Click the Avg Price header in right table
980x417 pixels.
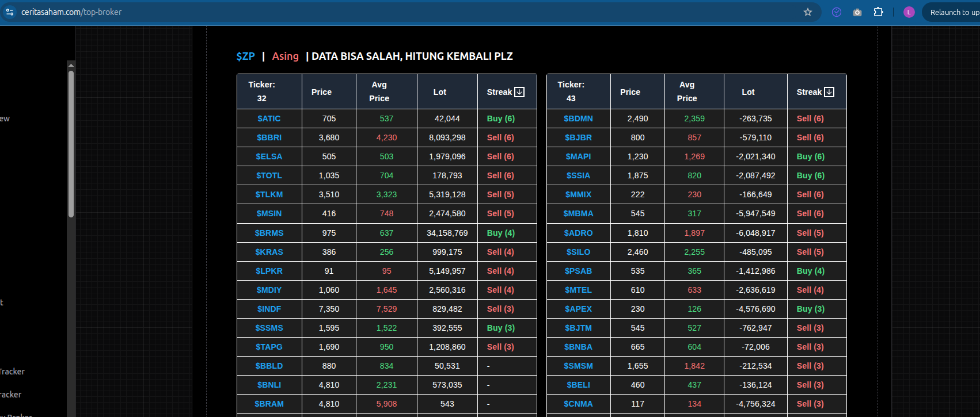pos(686,91)
